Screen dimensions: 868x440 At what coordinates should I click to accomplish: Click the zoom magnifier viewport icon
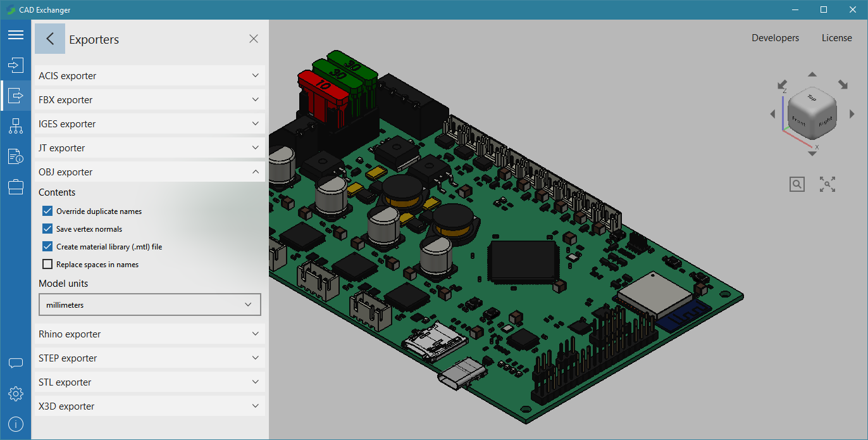tap(797, 184)
